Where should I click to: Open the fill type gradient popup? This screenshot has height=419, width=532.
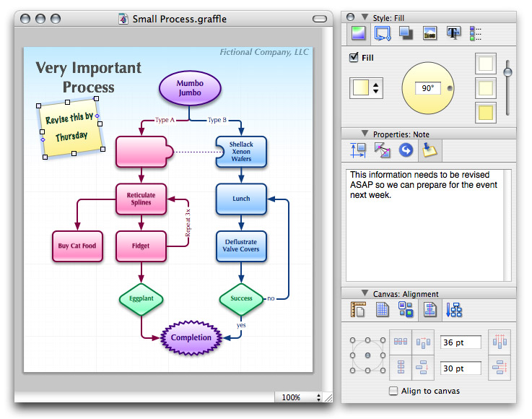366,88
